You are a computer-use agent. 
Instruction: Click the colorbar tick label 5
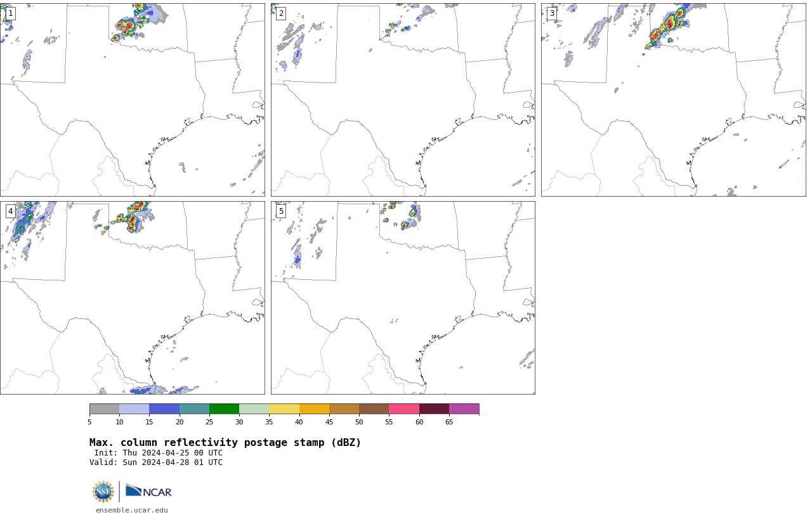89,422
